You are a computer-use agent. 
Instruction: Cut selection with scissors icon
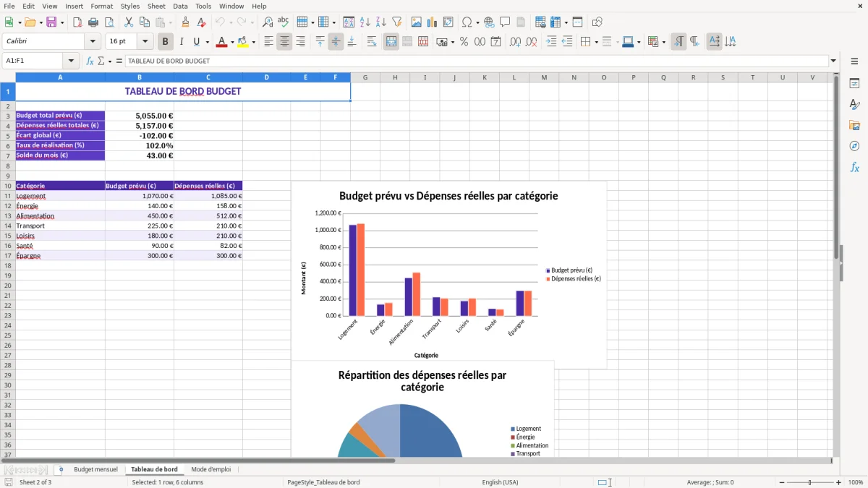[128, 22]
